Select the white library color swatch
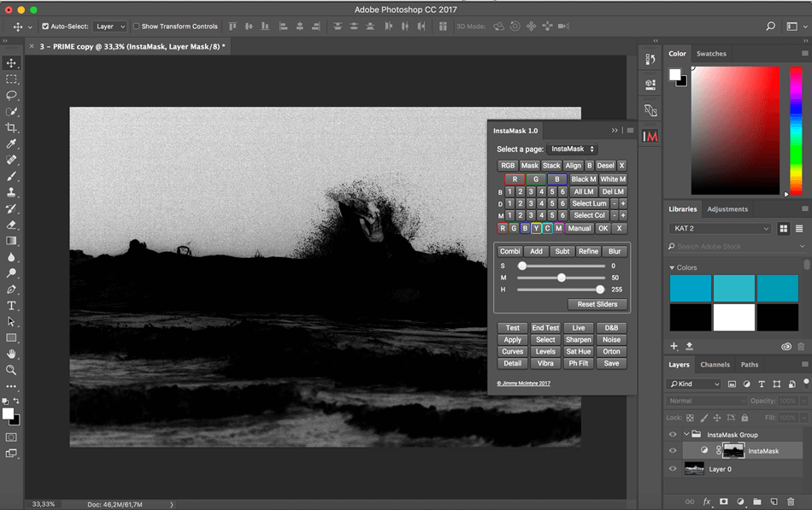 (734, 318)
